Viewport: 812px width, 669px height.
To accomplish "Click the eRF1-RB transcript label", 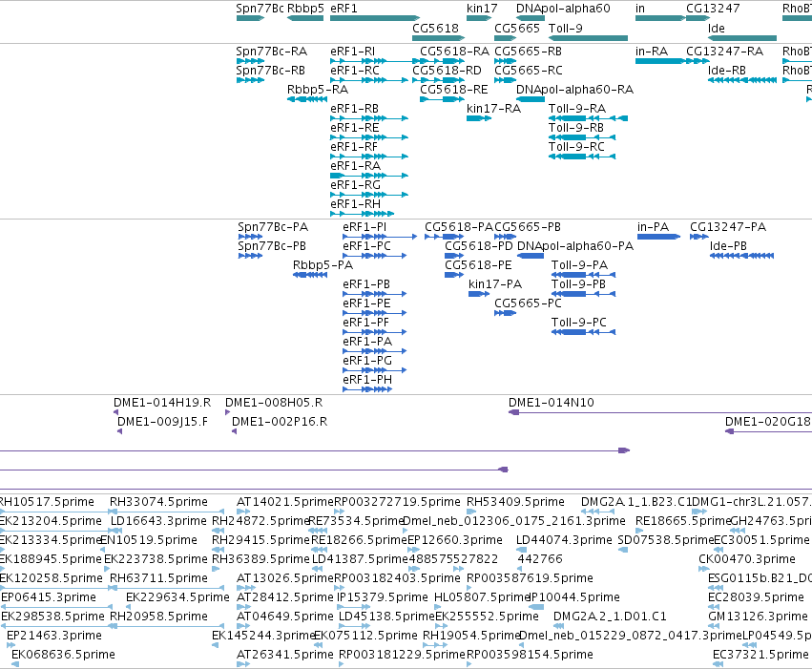I will [x=354, y=108].
